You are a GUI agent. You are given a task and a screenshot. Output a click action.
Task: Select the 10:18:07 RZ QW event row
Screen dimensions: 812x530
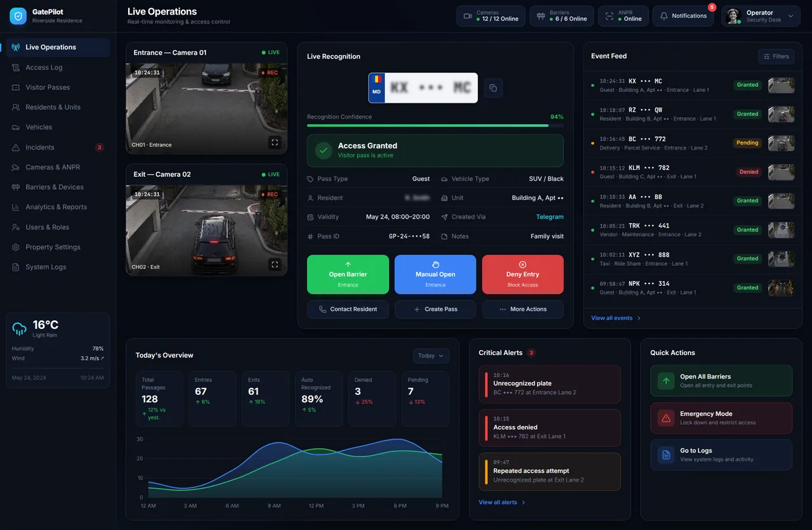[691, 114]
